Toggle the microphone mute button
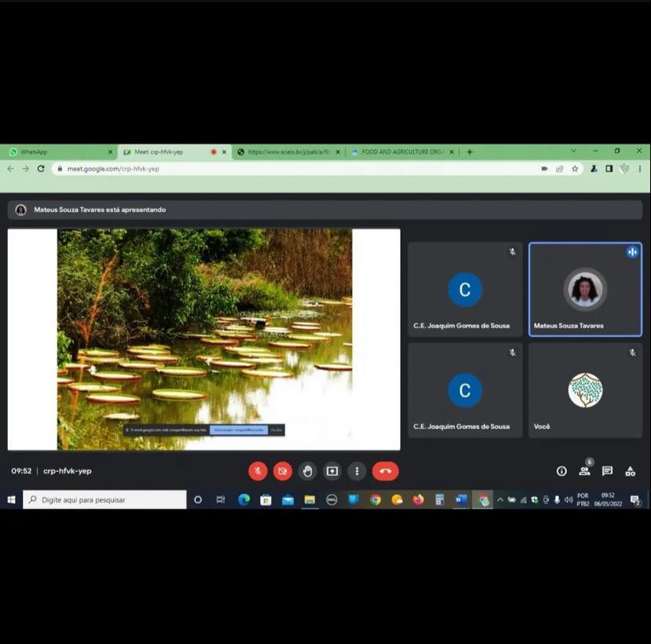This screenshot has width=651, height=644. pyautogui.click(x=258, y=471)
